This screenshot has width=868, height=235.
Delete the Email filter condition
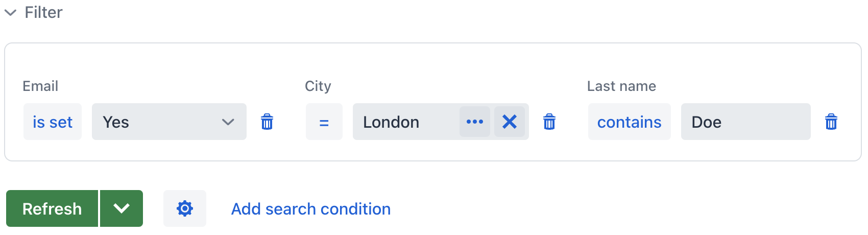point(267,122)
